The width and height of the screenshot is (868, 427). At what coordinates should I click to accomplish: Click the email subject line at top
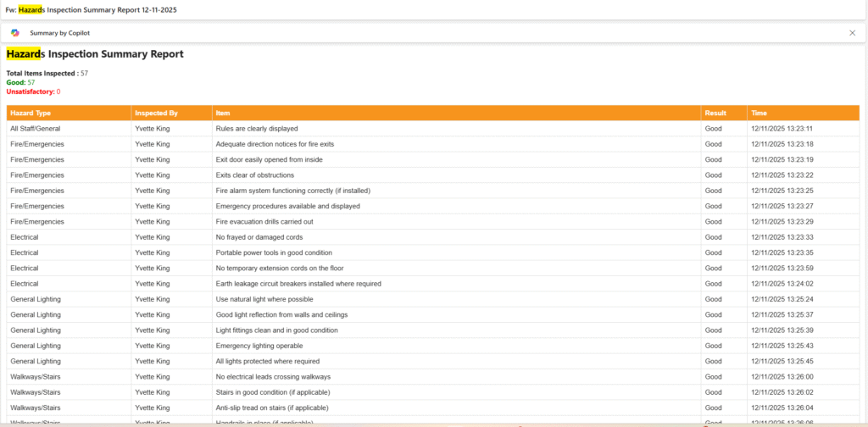(x=97, y=8)
